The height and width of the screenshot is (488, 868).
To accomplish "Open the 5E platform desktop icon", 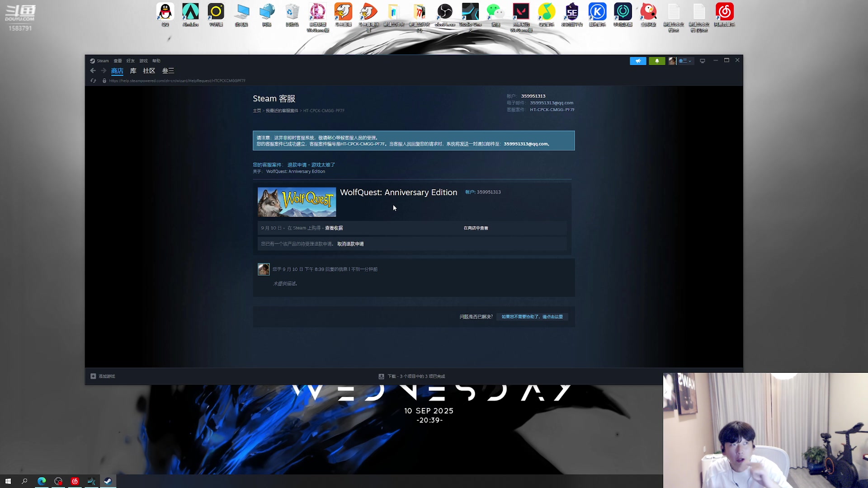I will [x=572, y=14].
